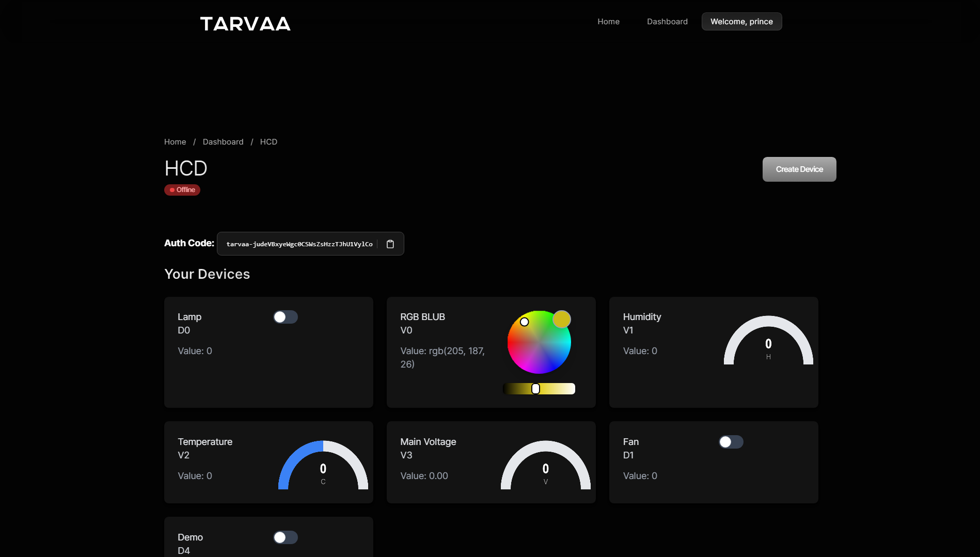This screenshot has width=980, height=557.
Task: Toggle the Demo D4 switch
Action: [285, 537]
